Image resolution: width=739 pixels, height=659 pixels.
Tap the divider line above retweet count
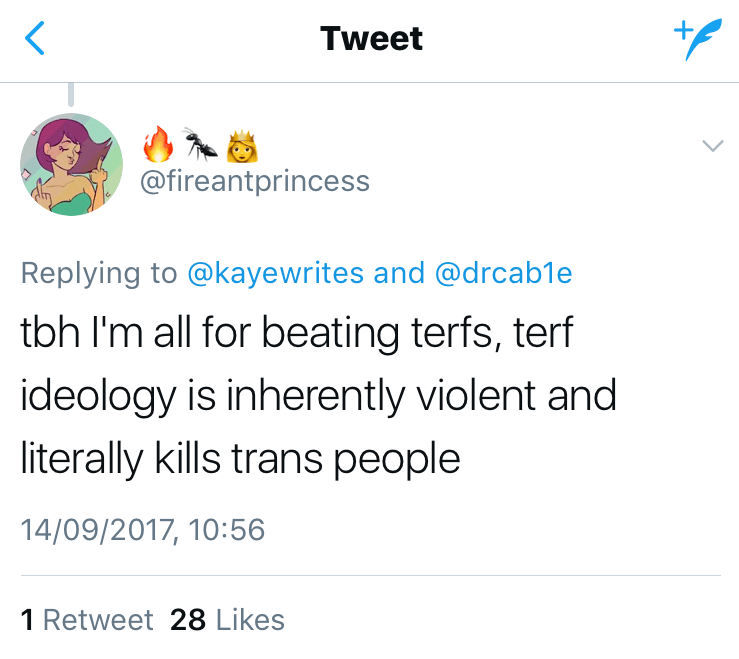pos(370,575)
